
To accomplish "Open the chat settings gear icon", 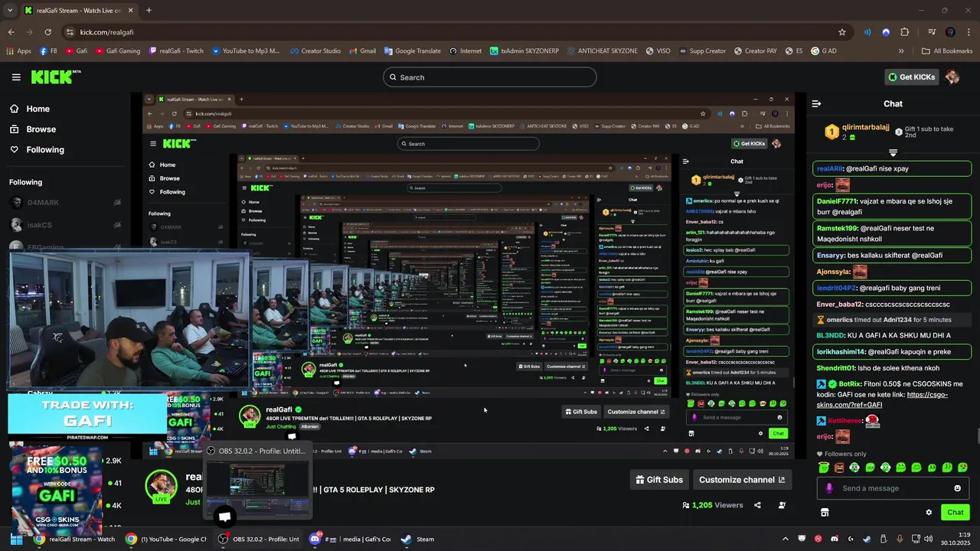I will pyautogui.click(x=929, y=512).
